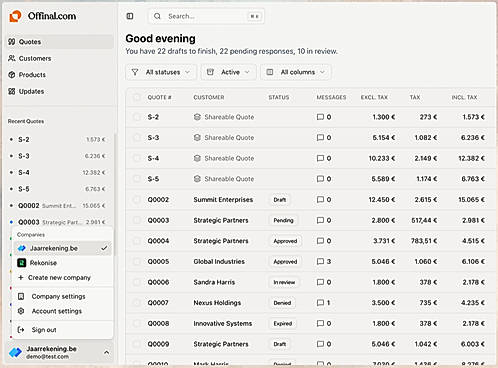Open quote Q0006 Sandra Harris row
The image size is (498, 368).
(x=310, y=282)
